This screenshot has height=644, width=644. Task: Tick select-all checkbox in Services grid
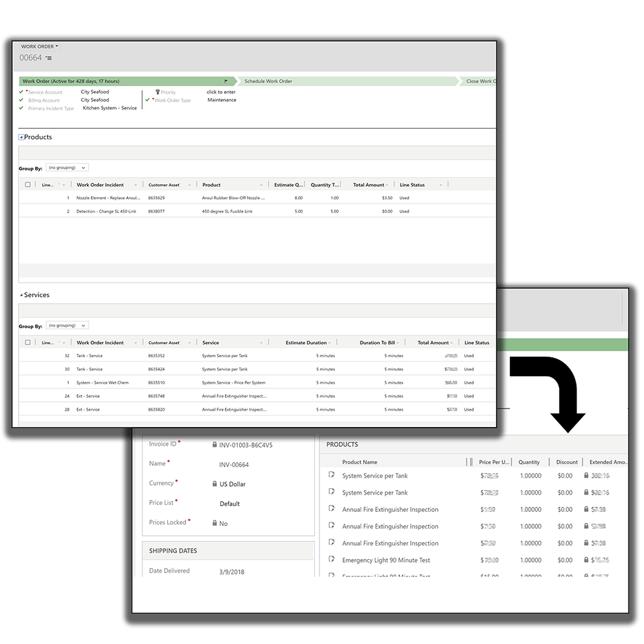pos(28,342)
